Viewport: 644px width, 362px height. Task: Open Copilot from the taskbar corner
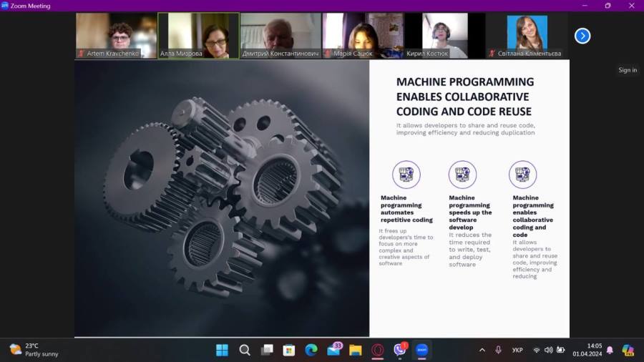coord(628,350)
